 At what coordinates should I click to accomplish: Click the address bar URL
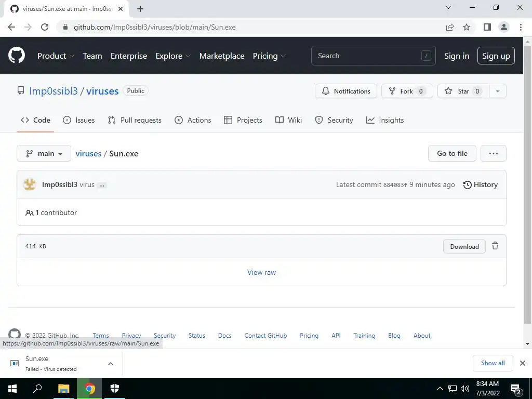point(155,27)
